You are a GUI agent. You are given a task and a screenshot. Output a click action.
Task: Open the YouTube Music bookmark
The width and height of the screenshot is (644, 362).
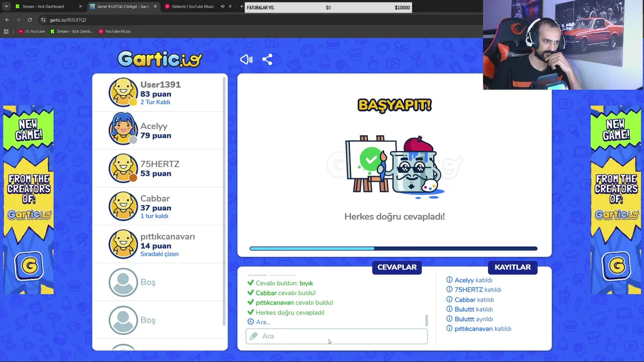pyautogui.click(x=115, y=31)
